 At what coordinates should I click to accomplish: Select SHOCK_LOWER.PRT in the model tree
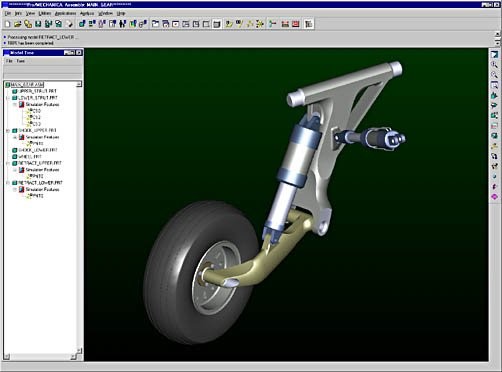pos(38,150)
